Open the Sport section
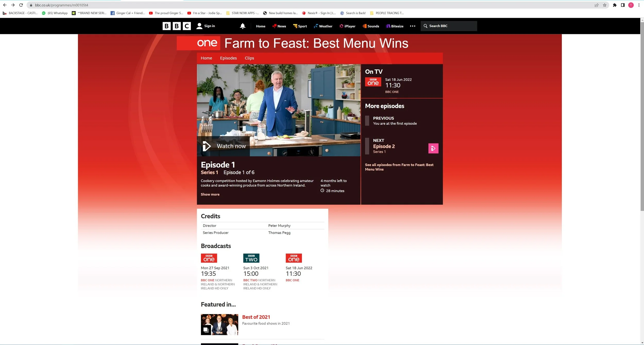 point(300,26)
